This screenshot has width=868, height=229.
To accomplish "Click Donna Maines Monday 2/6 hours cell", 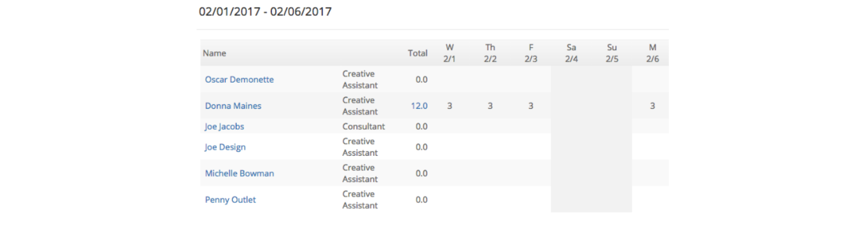I will [652, 106].
